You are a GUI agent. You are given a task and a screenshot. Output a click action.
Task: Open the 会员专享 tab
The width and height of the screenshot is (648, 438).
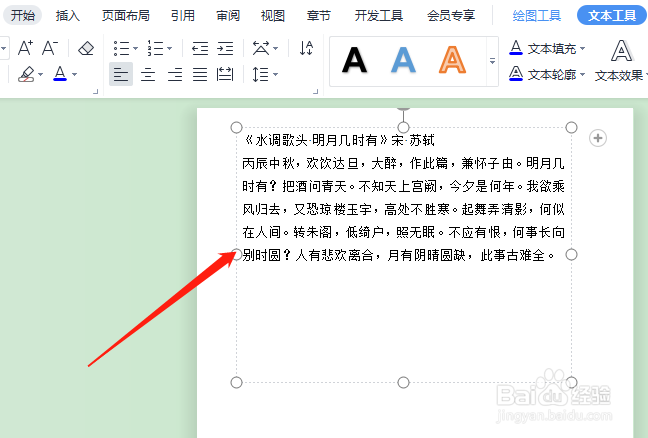[451, 15]
